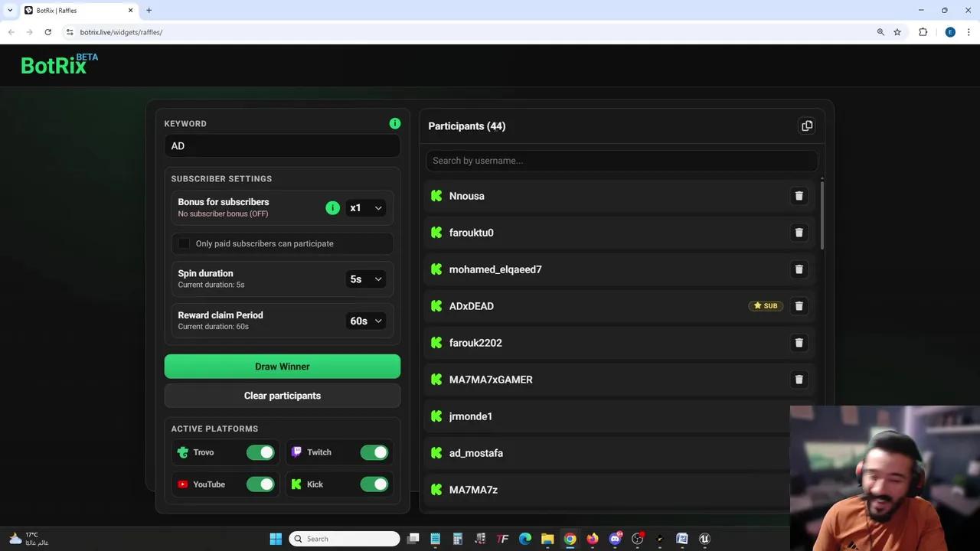980x551 pixels.
Task: Delete participant Nnousa with trash icon
Action: (x=799, y=196)
